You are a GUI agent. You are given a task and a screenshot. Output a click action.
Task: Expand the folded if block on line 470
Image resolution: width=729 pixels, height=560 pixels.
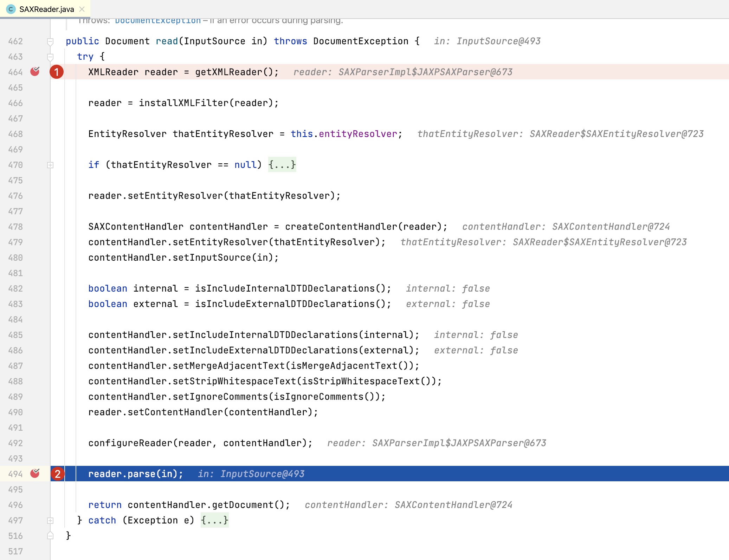pyautogui.click(x=50, y=165)
